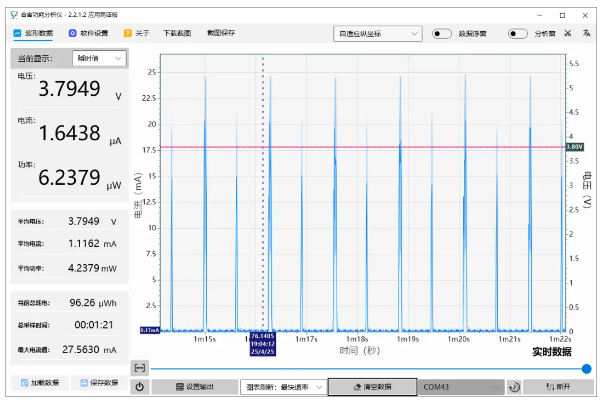The width and height of the screenshot is (602, 404).
Task: Expand the Y-axis mode dropdown (自适应纵坐标)
Action: (378, 34)
